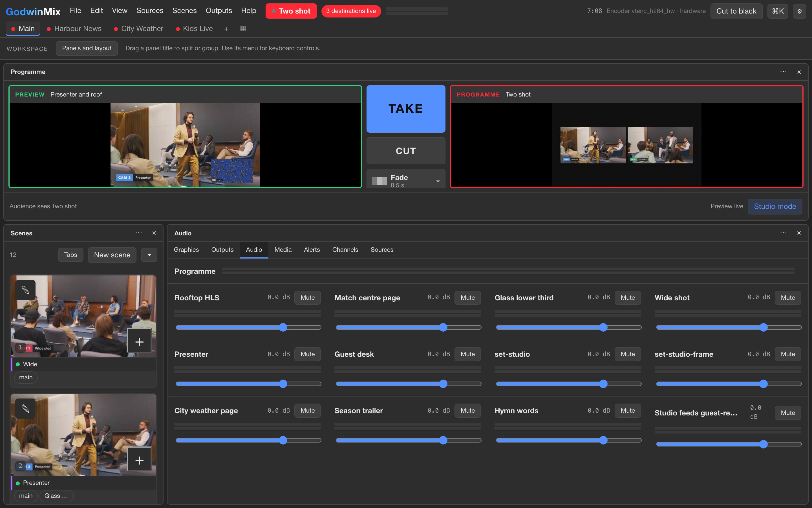The height and width of the screenshot is (508, 812).
Task: Open the Scenes panel options menu
Action: (139, 233)
